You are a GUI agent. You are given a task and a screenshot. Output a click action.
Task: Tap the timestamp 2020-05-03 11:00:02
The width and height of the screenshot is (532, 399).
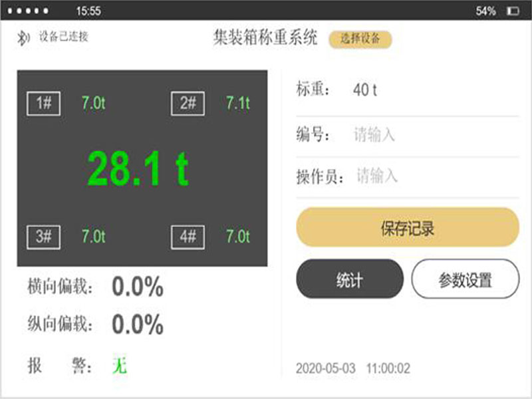(352, 368)
